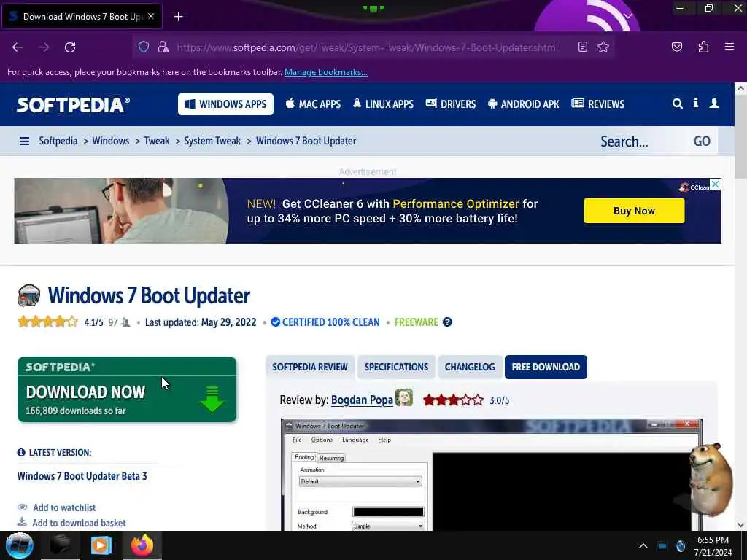747x560 pixels.
Task: Open the Firefox hamburger application menu
Action: (x=729, y=47)
